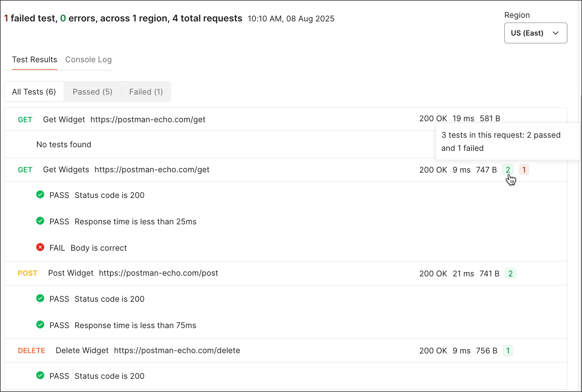Click the https://postman-echo.com/delete URL

(177, 350)
